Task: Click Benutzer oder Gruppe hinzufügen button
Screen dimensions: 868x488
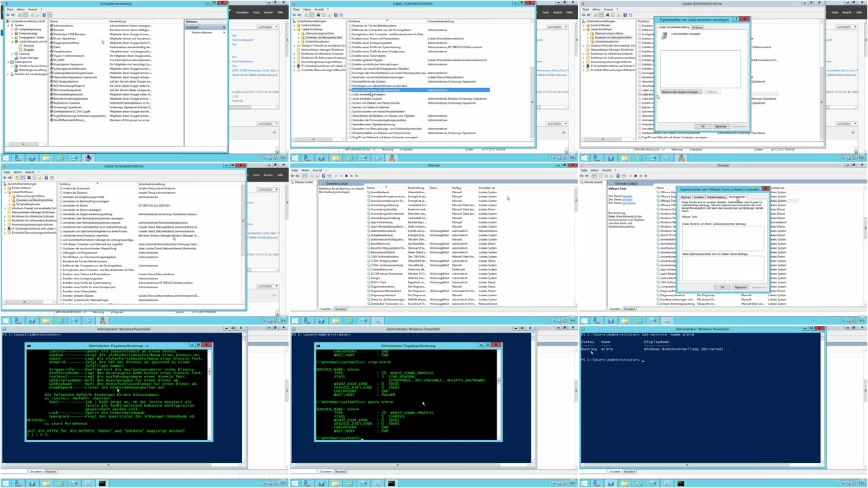Action: (x=680, y=91)
